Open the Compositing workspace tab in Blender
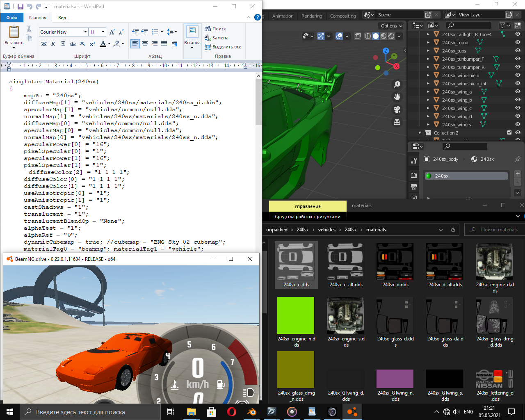Viewport: 525px width, 420px height. tap(343, 16)
